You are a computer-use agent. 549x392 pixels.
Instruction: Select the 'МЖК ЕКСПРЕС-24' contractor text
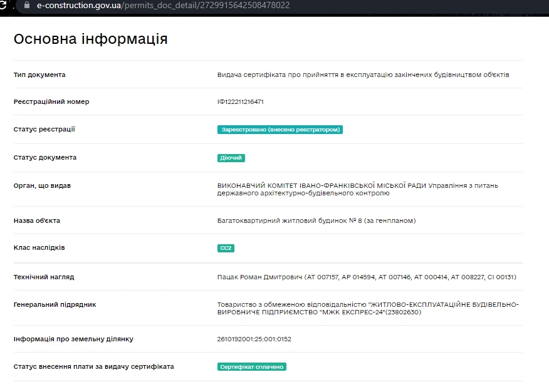point(353,312)
